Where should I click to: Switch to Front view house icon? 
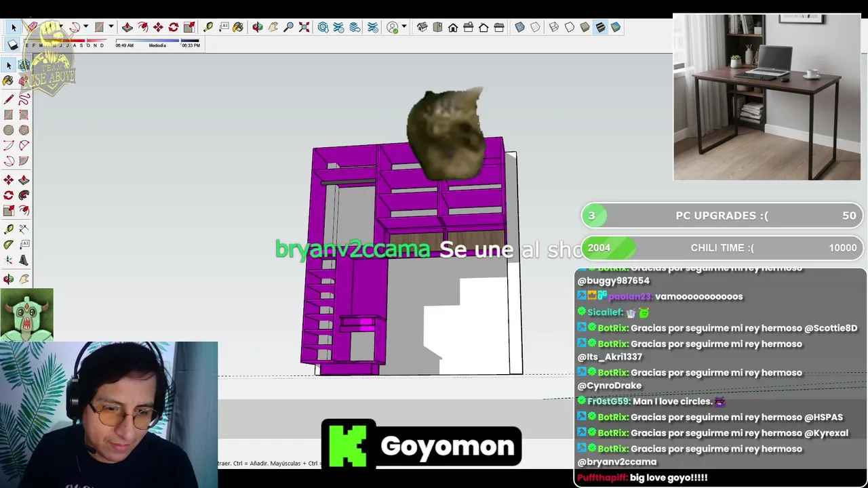tap(453, 27)
